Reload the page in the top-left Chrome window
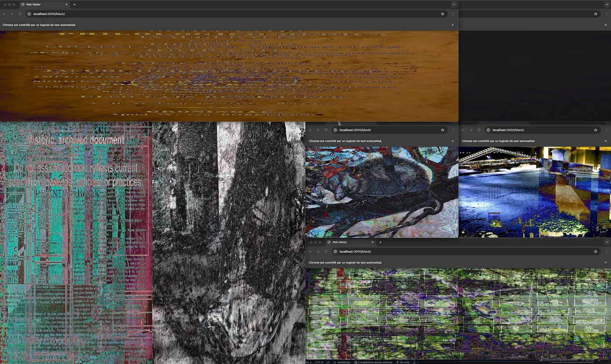The width and height of the screenshot is (611, 364). pos(20,14)
